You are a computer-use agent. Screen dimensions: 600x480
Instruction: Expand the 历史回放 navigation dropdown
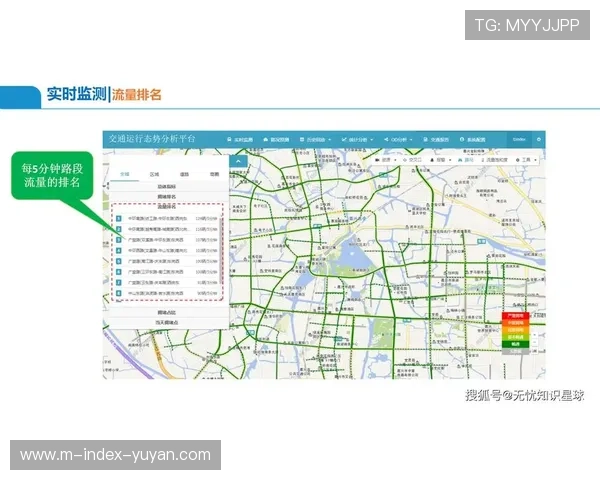(315, 140)
